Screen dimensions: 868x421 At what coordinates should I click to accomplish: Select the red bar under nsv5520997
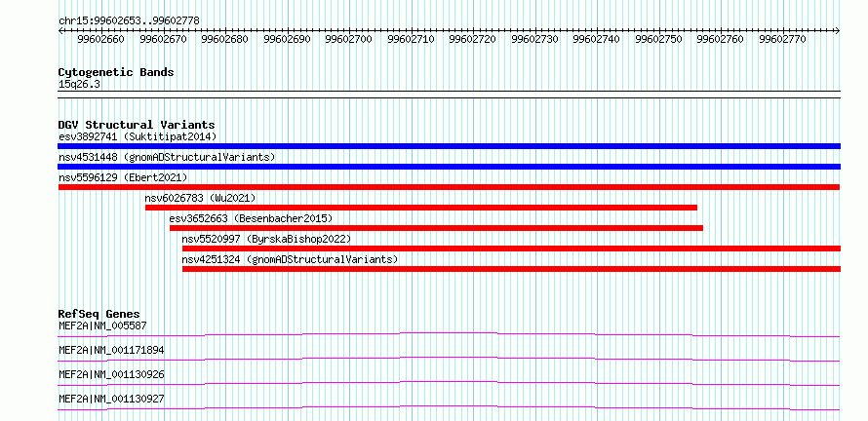click(x=511, y=249)
